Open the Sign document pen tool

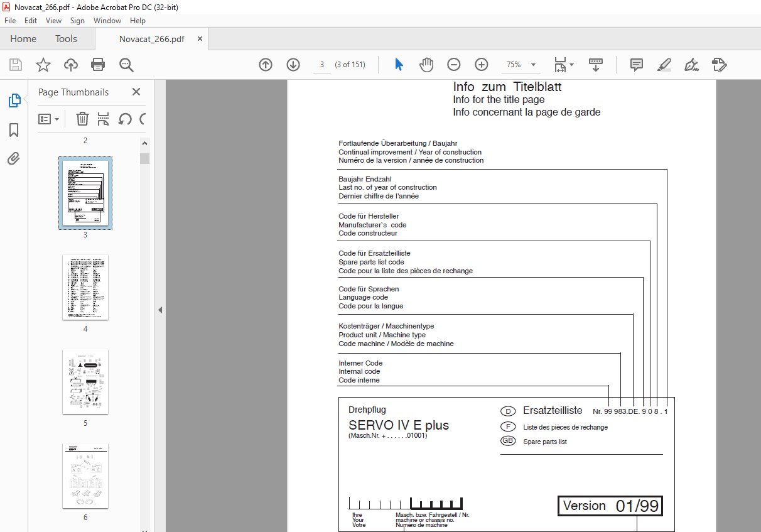[692, 65]
